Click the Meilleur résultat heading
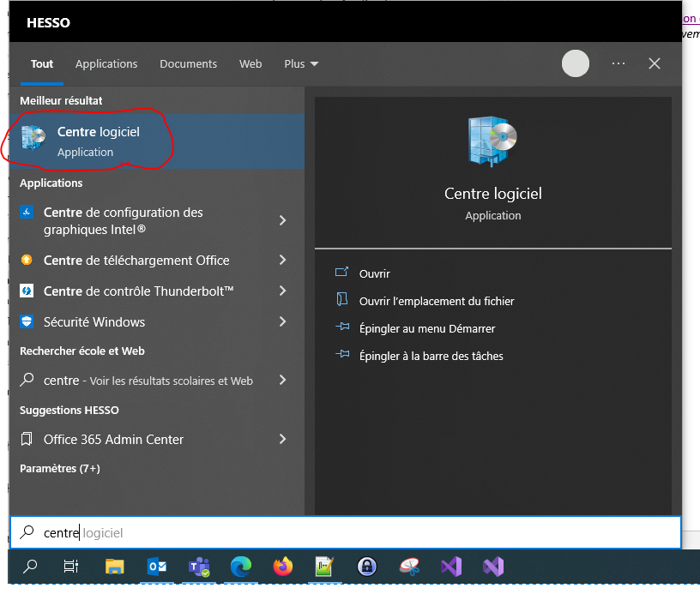 click(x=61, y=101)
